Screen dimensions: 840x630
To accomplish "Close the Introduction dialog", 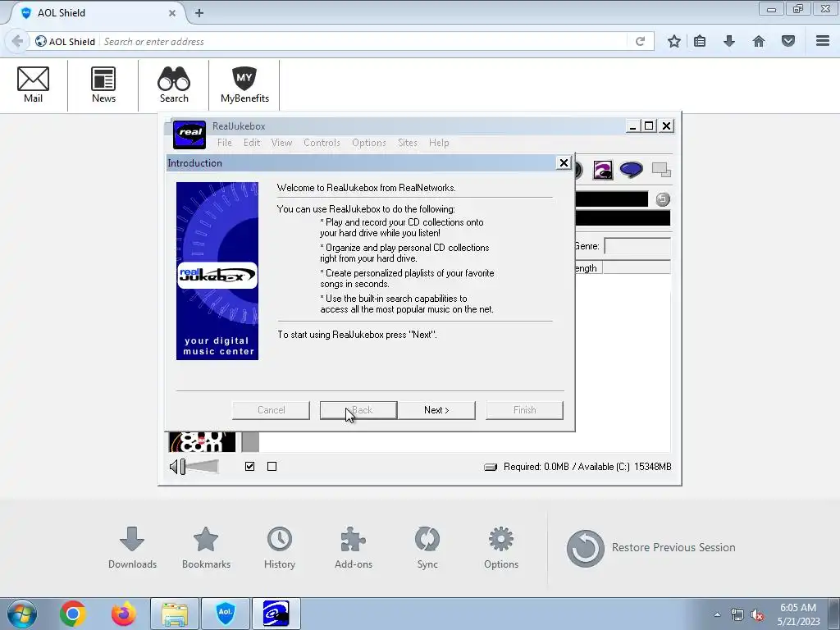I will click(x=564, y=163).
